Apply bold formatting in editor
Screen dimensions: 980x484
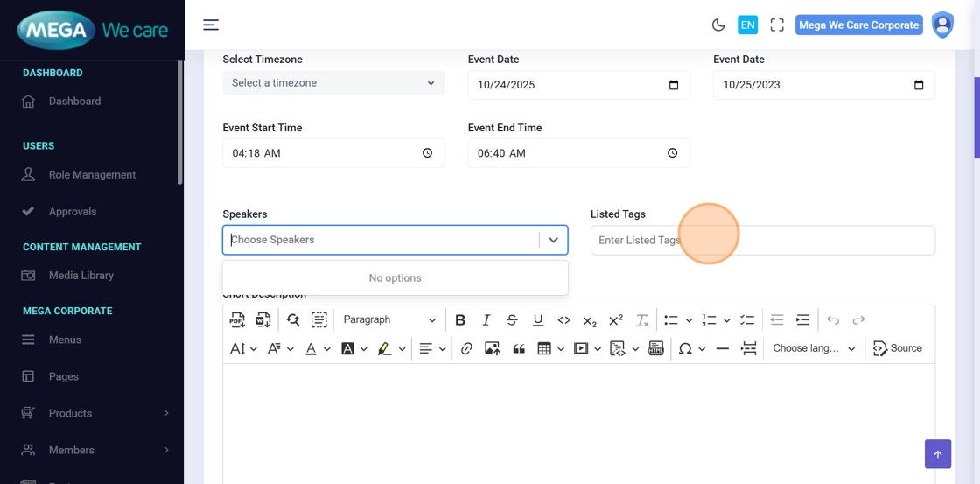460,320
